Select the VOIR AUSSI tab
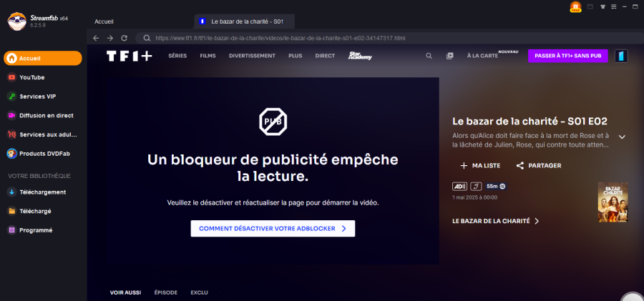This screenshot has height=301, width=644. coord(125,293)
